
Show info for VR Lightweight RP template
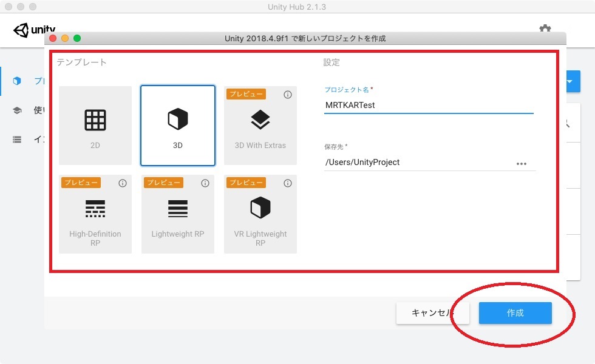click(x=288, y=183)
